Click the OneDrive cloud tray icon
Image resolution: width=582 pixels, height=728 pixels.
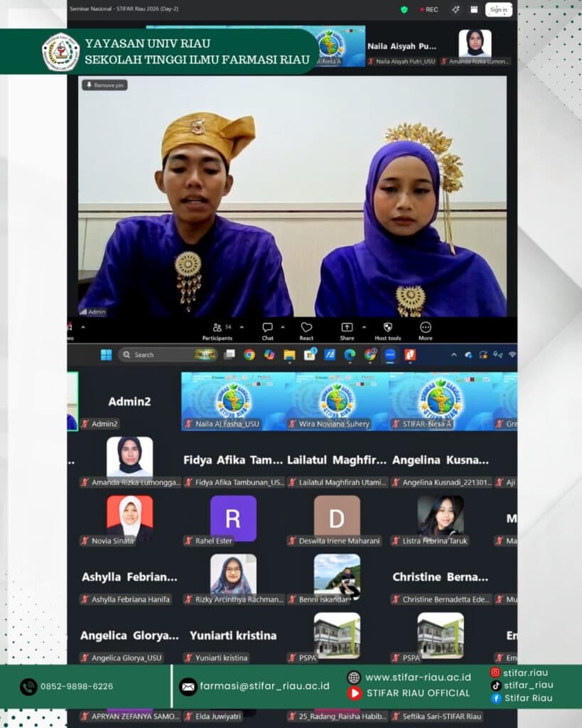[468, 355]
